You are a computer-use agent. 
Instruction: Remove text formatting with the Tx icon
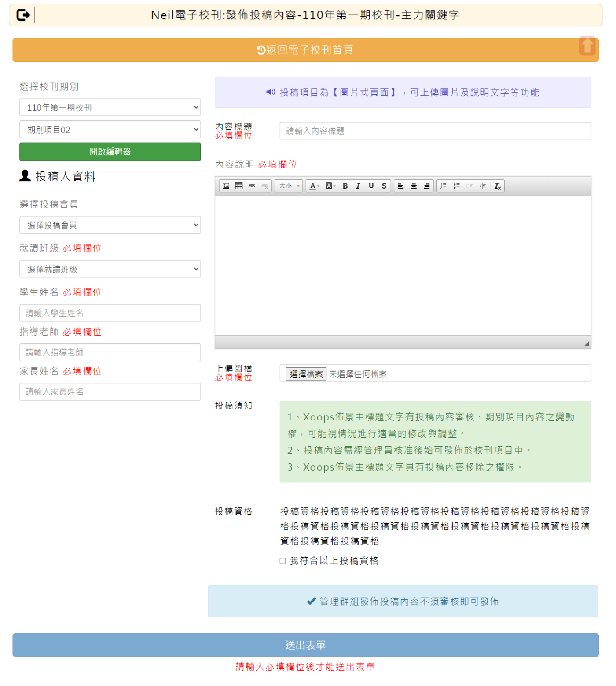tap(497, 186)
